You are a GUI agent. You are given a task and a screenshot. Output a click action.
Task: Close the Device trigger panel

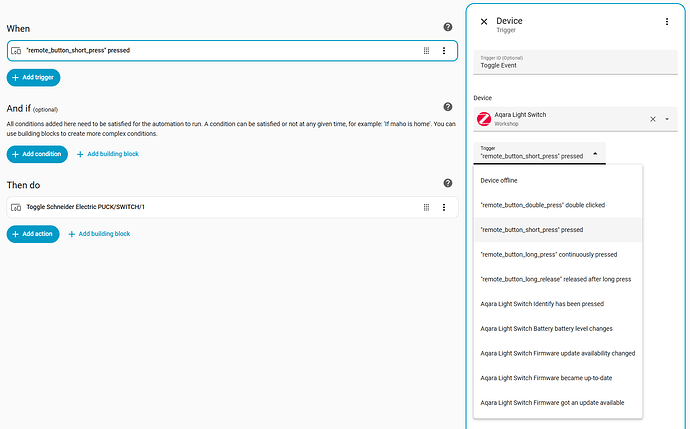click(484, 21)
